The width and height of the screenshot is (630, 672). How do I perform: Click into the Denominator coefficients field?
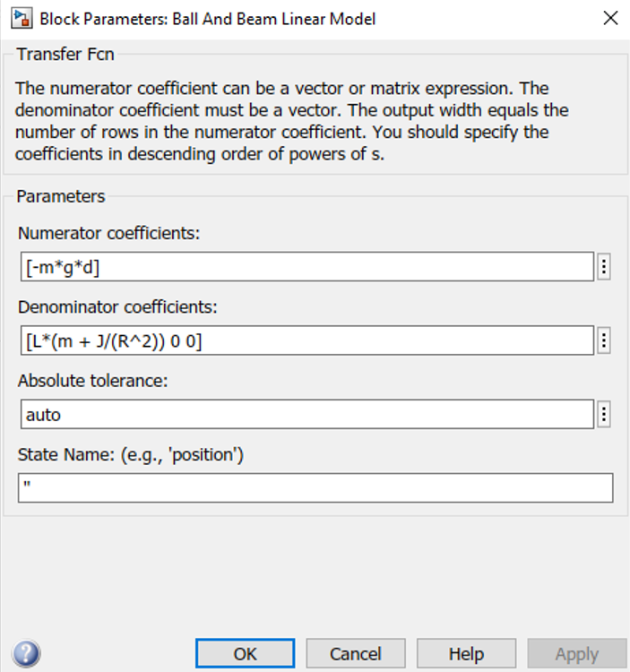[307, 340]
